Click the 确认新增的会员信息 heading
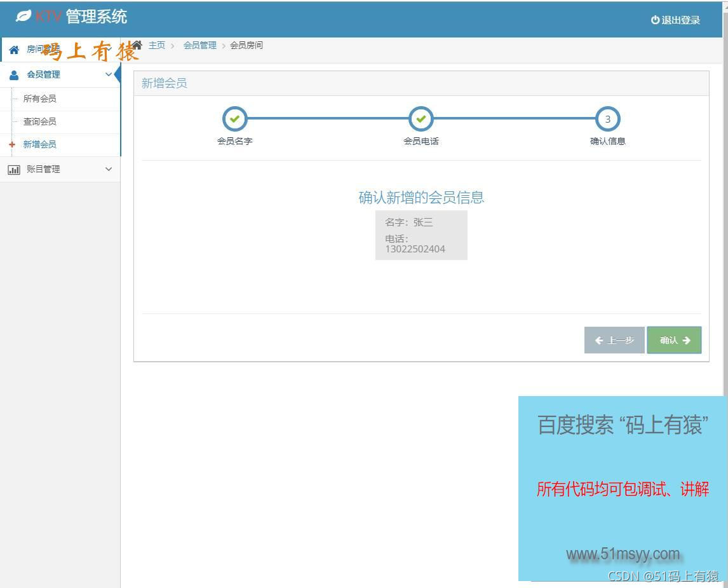 [x=421, y=198]
